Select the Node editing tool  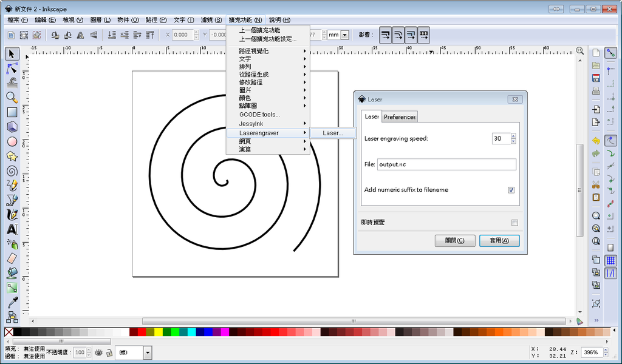pyautogui.click(x=12, y=69)
